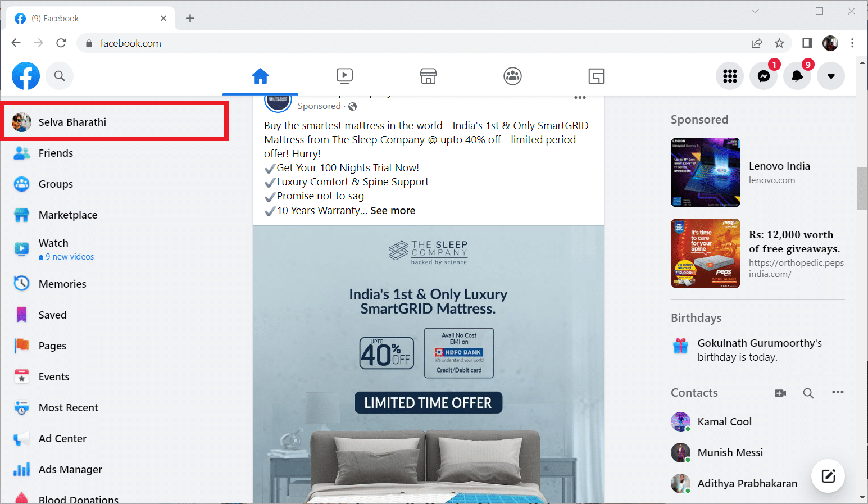
Task: Open Groups in the left sidebar
Action: (56, 184)
